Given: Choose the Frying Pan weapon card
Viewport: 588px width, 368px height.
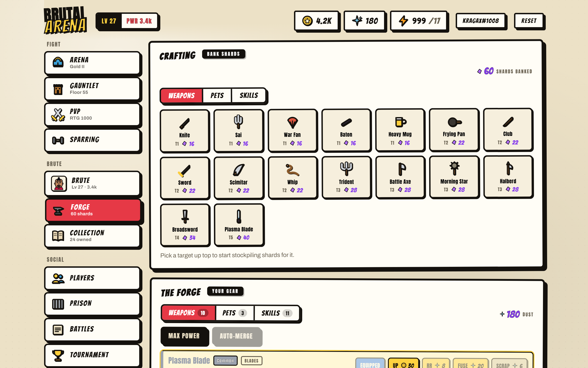Looking at the screenshot, I should point(454,129).
